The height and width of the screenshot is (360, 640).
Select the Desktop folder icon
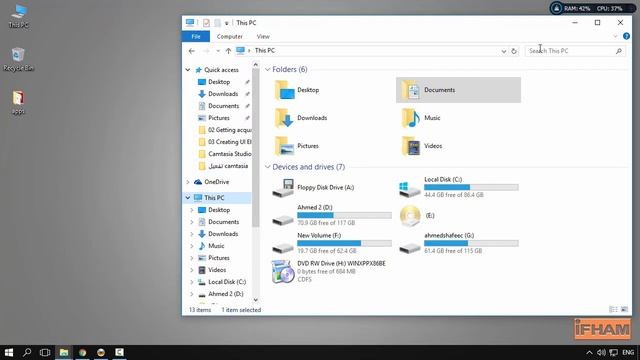[x=284, y=90]
